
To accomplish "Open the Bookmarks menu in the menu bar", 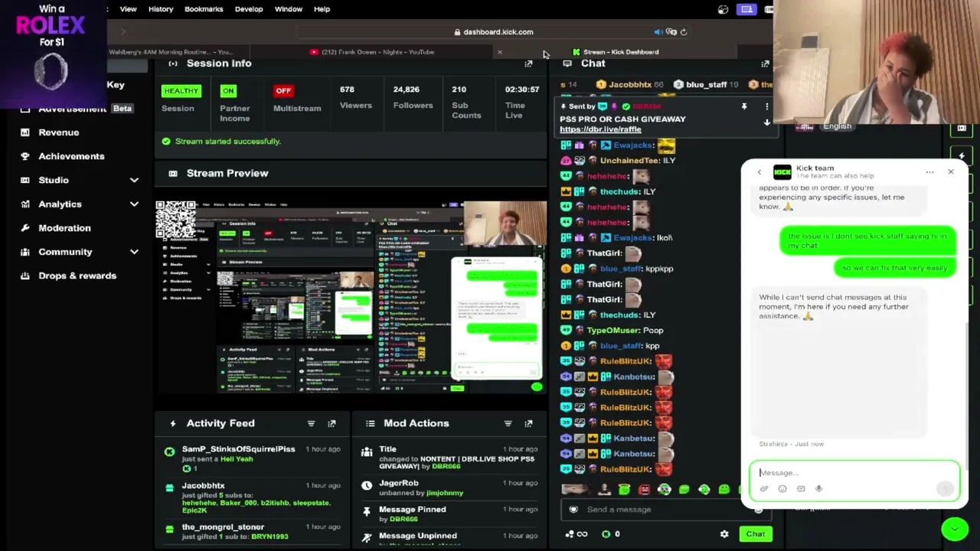I will pos(204,9).
